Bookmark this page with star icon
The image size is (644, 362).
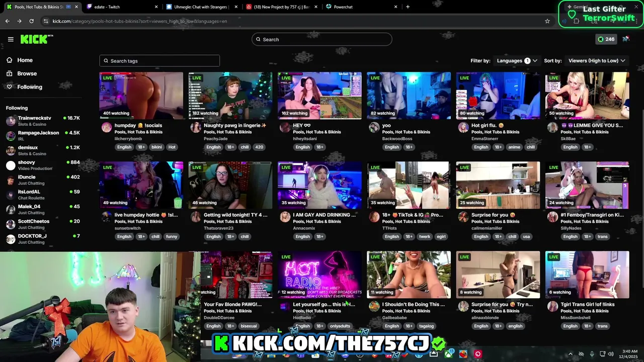coord(547,21)
